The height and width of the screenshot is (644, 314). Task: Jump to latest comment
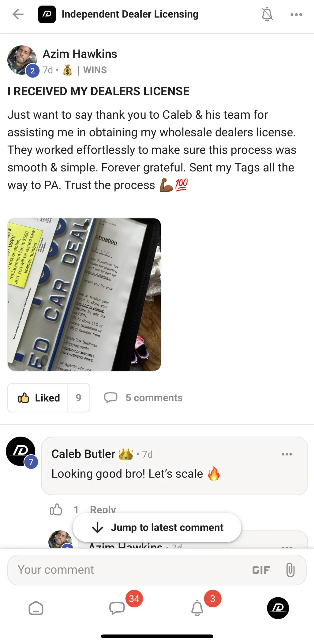[157, 527]
